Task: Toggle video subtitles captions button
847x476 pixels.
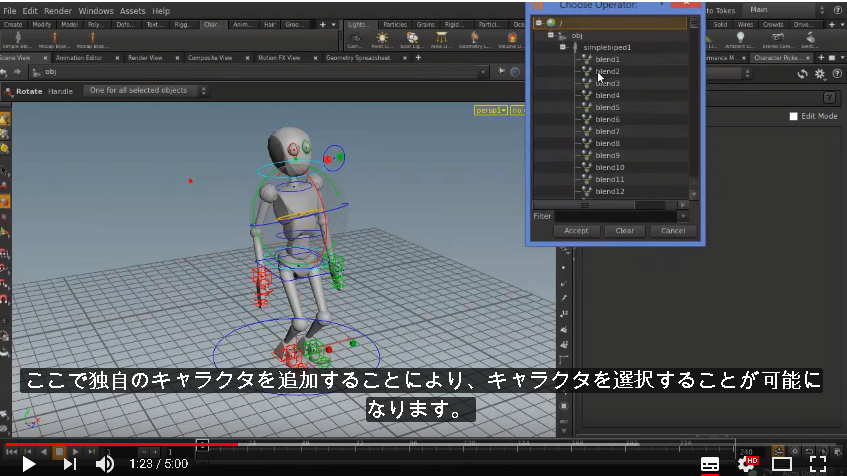Action: pyautogui.click(x=710, y=464)
